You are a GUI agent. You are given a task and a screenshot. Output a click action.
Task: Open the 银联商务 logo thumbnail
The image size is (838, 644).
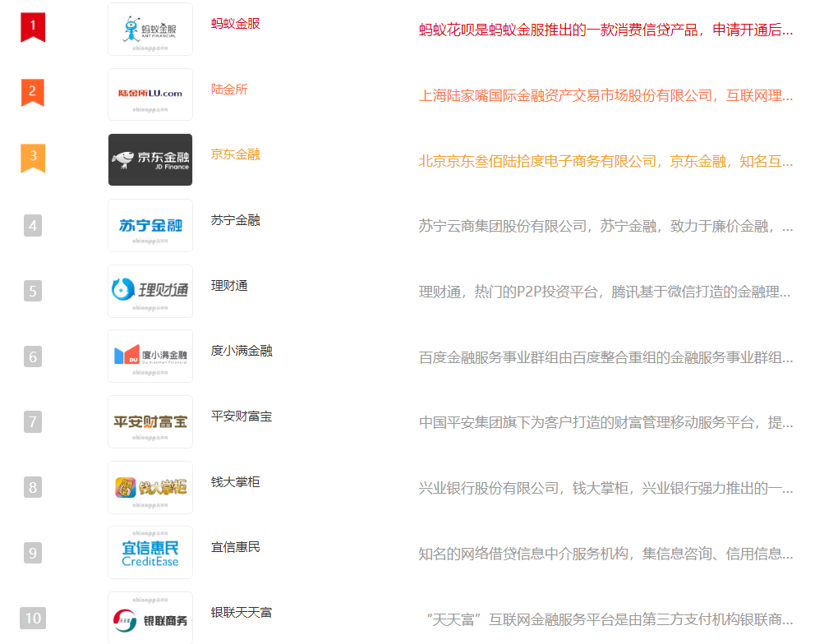click(x=150, y=618)
